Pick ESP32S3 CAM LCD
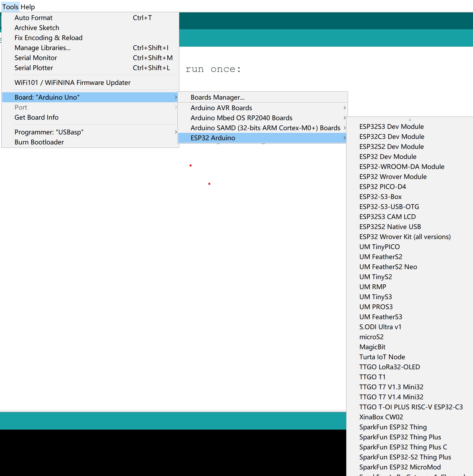The width and height of the screenshot is (473, 476). [410, 217]
